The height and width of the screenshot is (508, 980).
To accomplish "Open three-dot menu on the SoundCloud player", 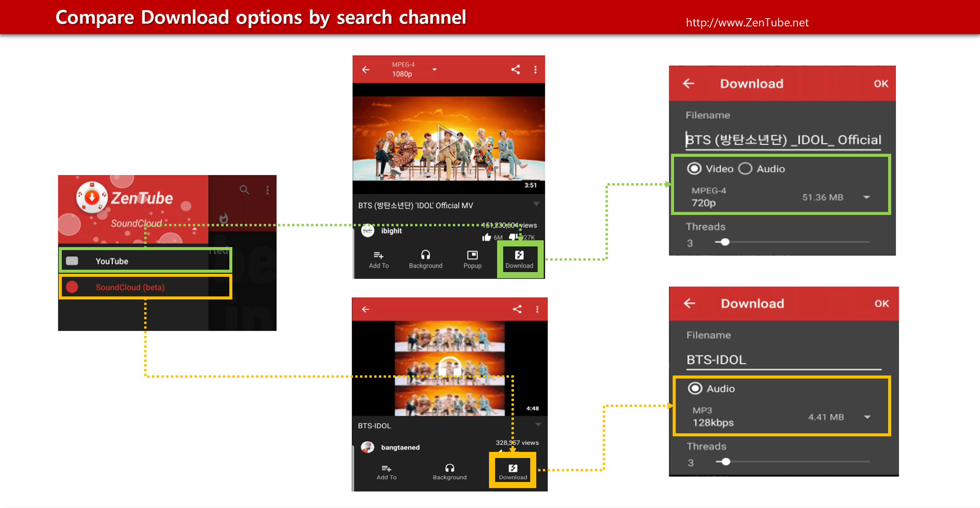I will pos(537,309).
